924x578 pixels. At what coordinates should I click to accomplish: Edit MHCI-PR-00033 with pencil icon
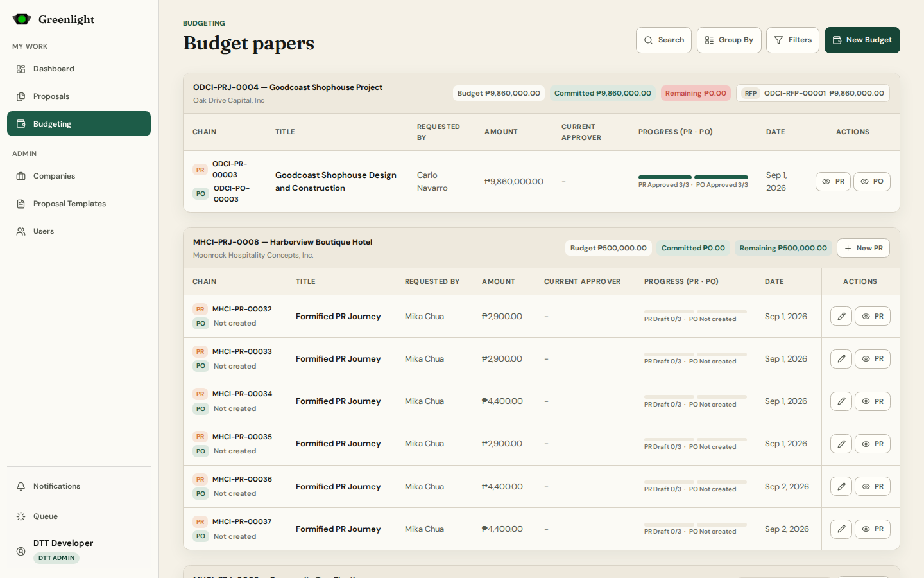(841, 358)
